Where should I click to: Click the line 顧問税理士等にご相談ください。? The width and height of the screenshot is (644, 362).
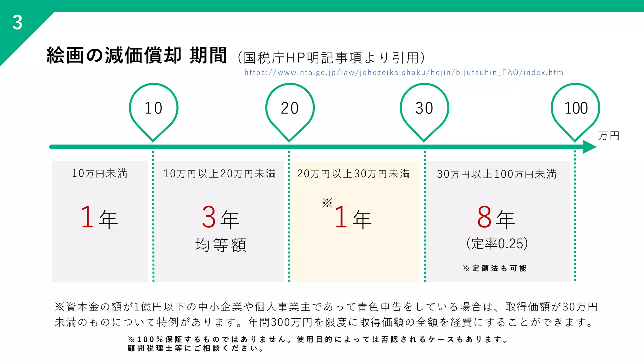(196, 348)
